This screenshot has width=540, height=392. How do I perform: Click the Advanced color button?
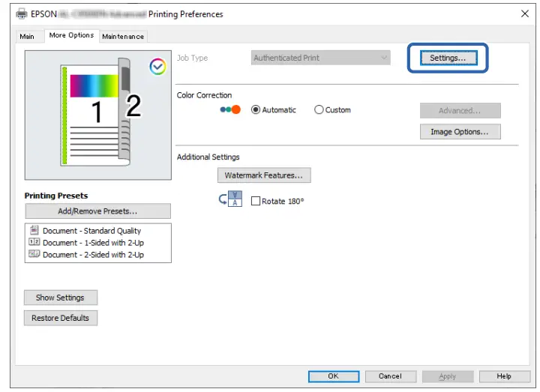pos(460,110)
